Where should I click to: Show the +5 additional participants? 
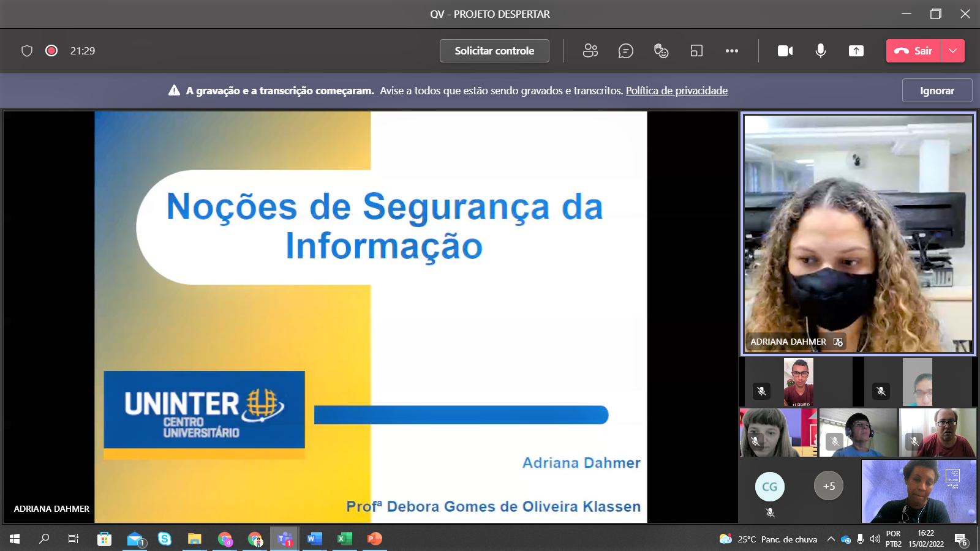coord(828,486)
